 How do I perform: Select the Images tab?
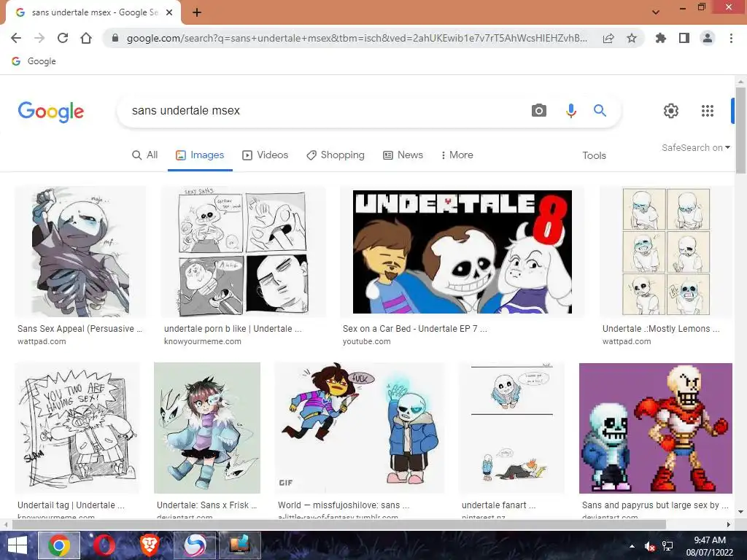pos(200,155)
